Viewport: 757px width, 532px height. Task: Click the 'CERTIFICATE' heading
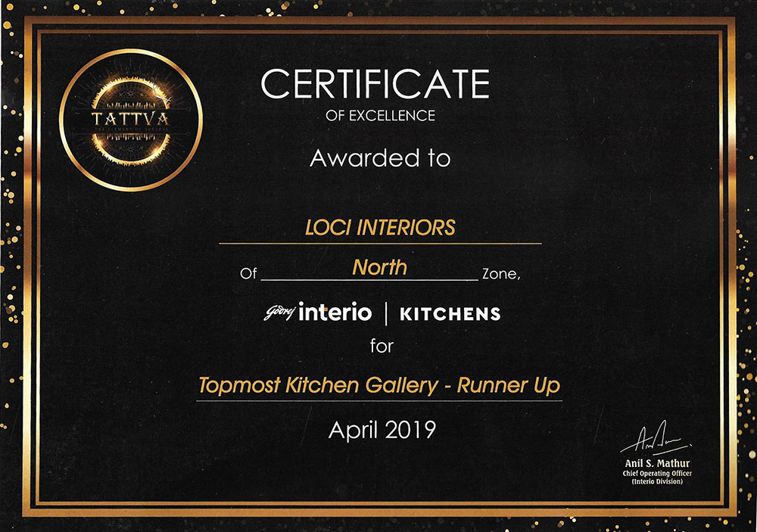(x=375, y=84)
